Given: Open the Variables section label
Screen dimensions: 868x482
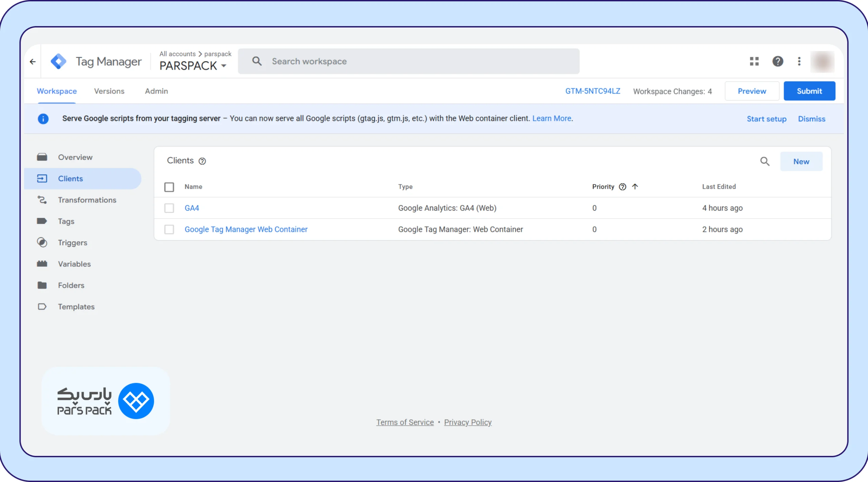Looking at the screenshot, I should point(74,264).
